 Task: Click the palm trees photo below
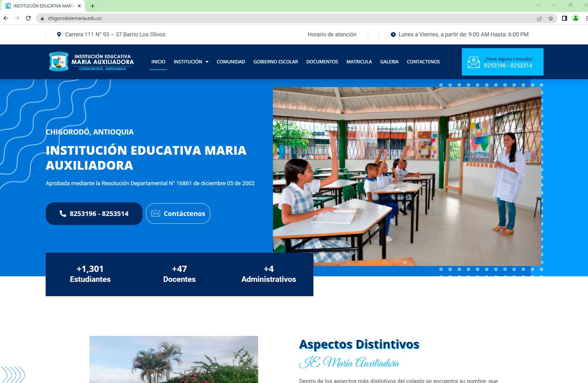point(174,359)
